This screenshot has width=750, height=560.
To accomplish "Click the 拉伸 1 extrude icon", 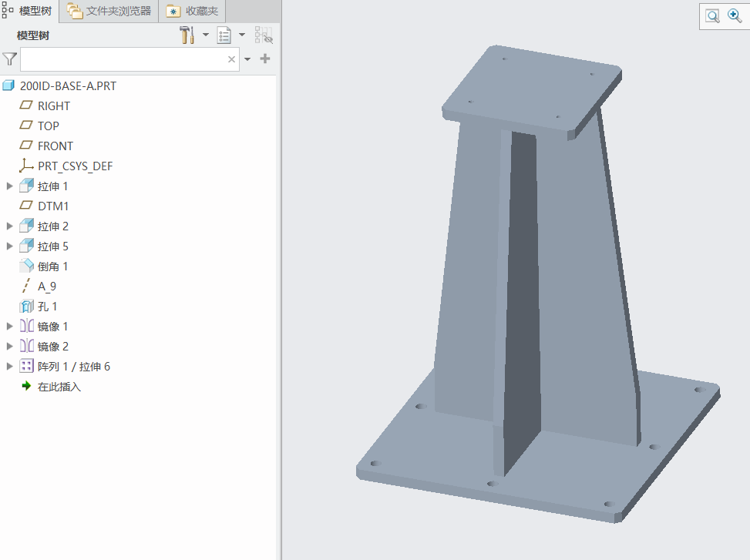I will tap(26, 186).
